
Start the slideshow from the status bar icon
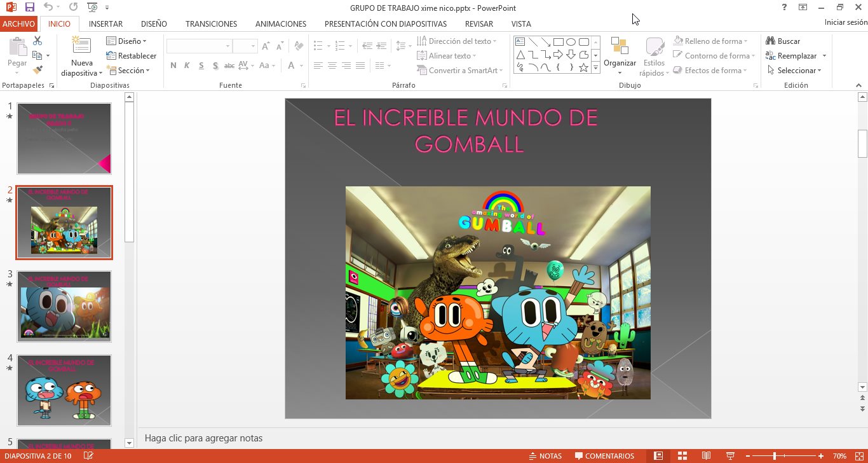[731, 456]
